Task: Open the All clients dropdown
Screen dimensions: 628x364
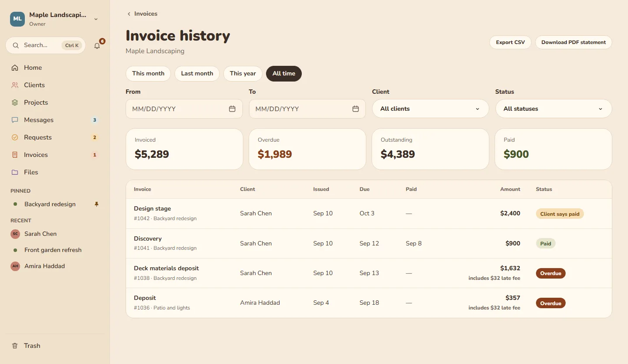Action: point(430,109)
